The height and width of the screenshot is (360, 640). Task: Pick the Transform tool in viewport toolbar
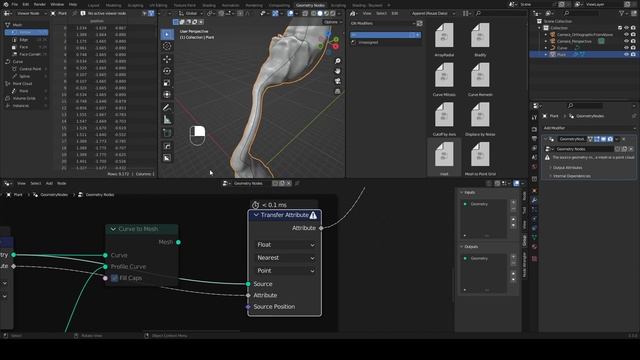coord(167,95)
